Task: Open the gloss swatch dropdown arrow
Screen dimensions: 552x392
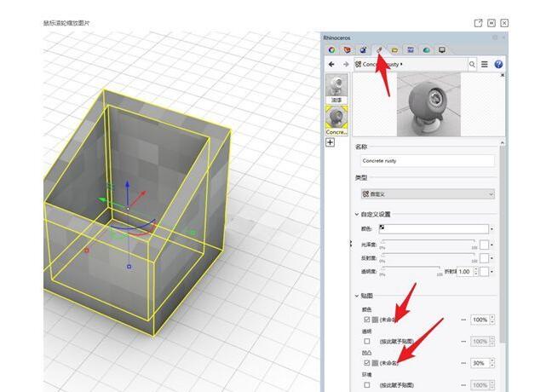Action: tap(492, 245)
